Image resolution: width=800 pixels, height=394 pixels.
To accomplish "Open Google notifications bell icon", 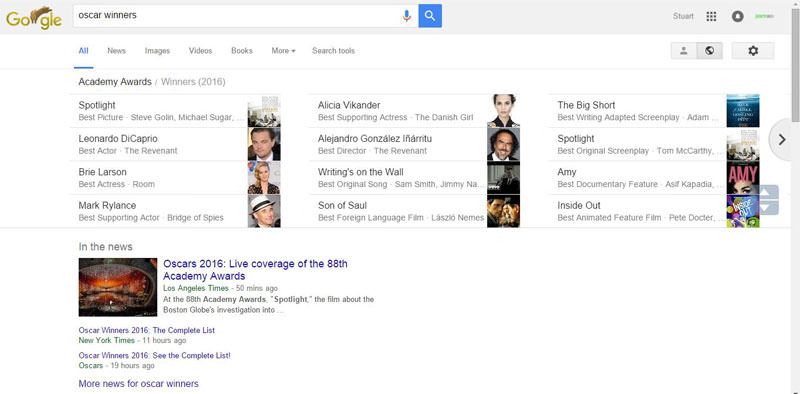I will pyautogui.click(x=737, y=16).
